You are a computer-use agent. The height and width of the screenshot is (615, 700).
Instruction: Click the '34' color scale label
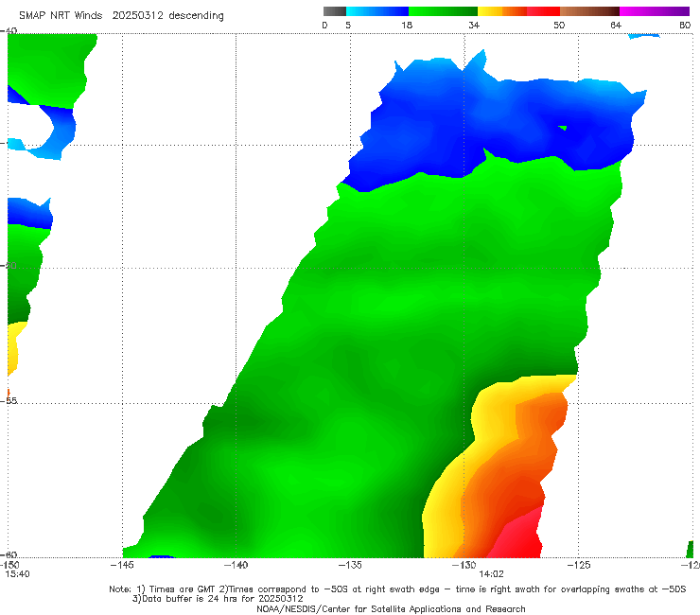(474, 25)
